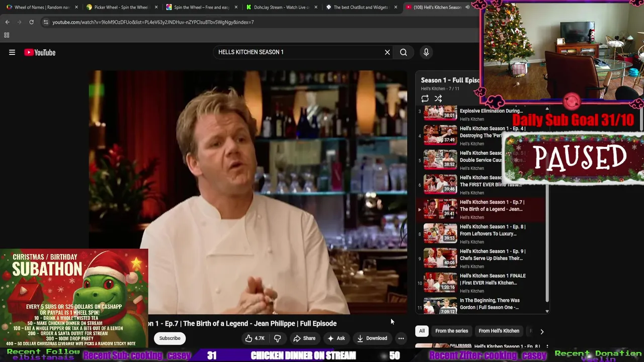Click the video title Ep.7 text

(x=242, y=323)
